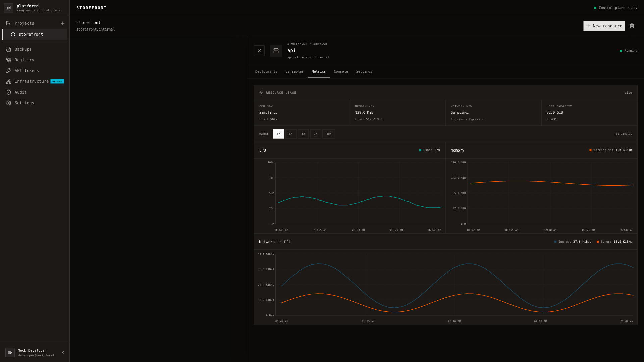
Task: Switch to the Console tab
Action: [x=341, y=72]
